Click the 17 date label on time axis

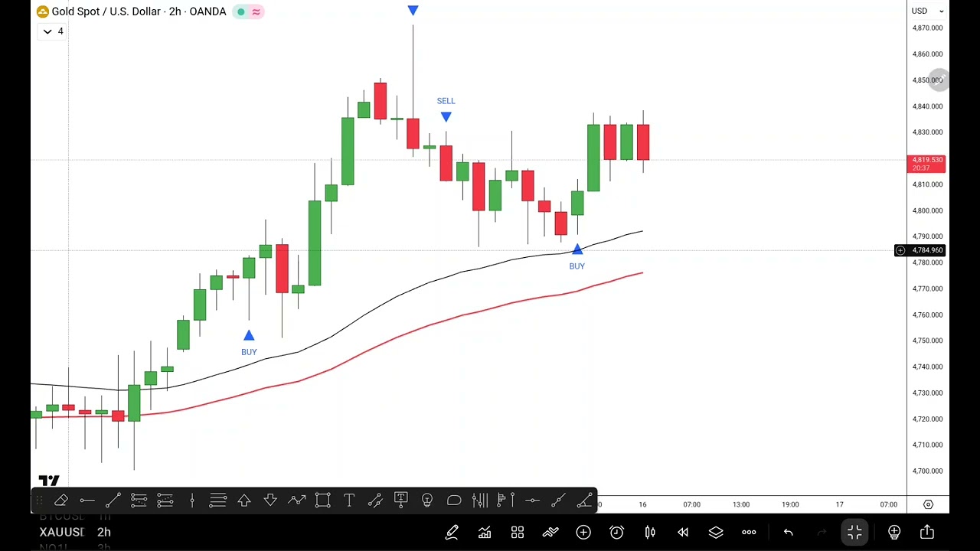tap(840, 504)
